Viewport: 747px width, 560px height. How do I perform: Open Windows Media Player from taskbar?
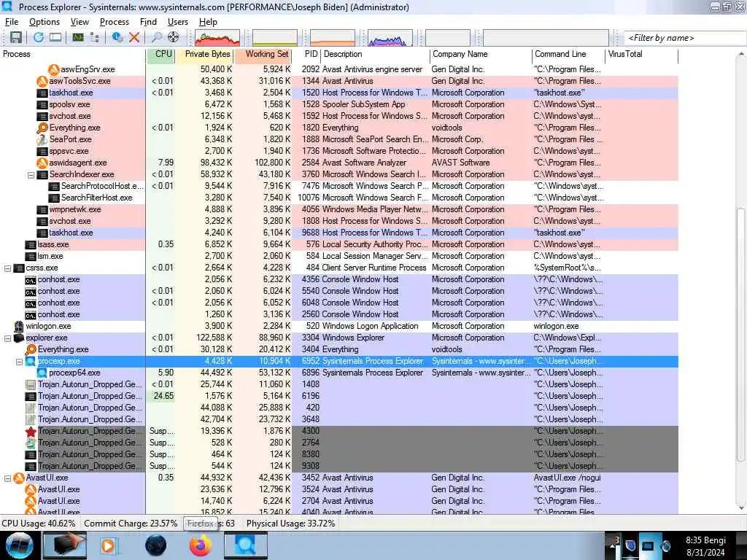tap(108, 545)
